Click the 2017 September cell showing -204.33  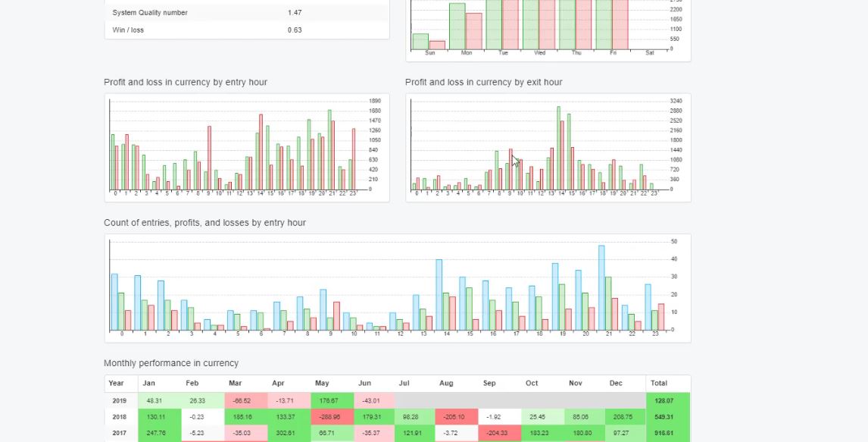499,433
